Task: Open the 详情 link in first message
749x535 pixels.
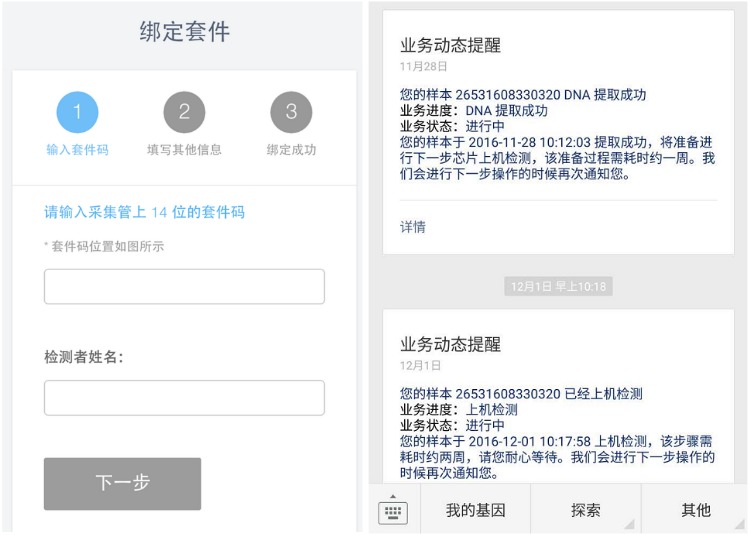Action: 413,227
